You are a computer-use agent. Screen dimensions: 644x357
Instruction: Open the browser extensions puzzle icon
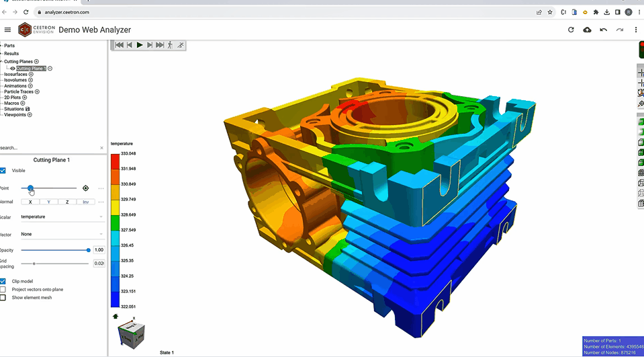pyautogui.click(x=596, y=12)
